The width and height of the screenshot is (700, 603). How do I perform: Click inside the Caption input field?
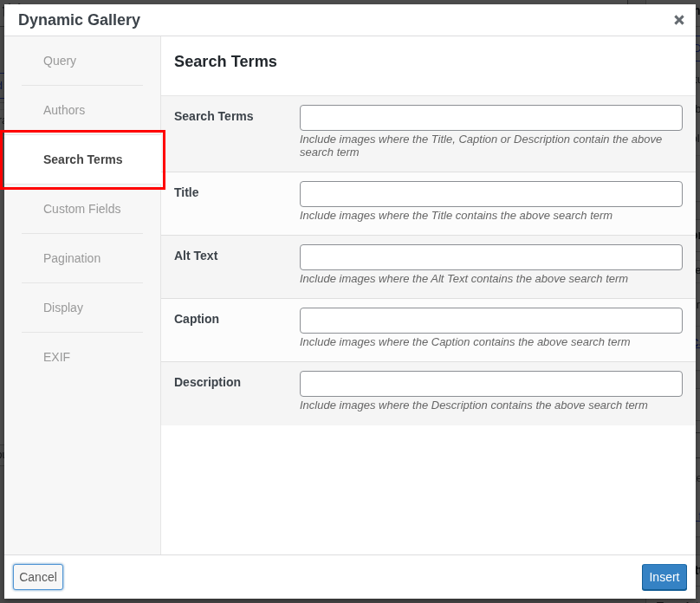490,320
